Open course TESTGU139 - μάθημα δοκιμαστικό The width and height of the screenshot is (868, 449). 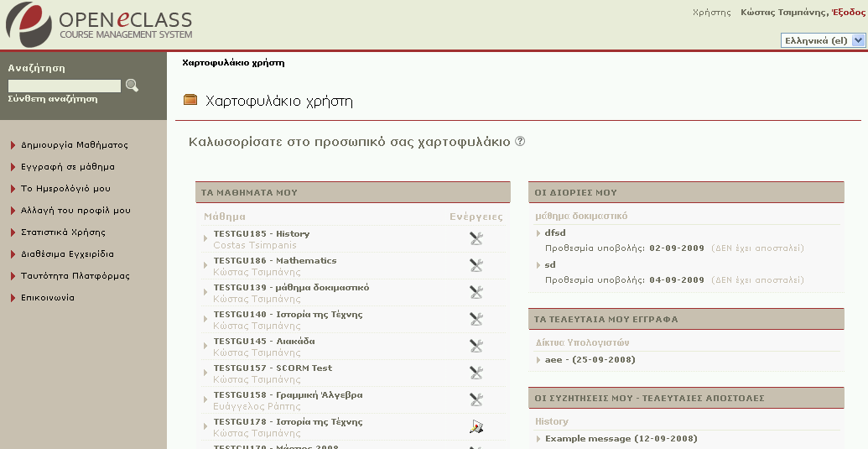[291, 287]
